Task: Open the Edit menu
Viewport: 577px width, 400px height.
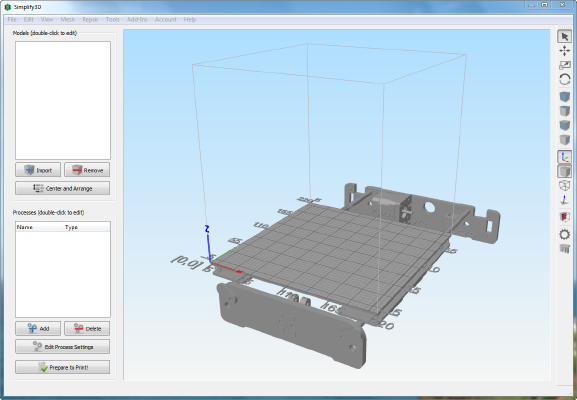Action: click(x=28, y=20)
